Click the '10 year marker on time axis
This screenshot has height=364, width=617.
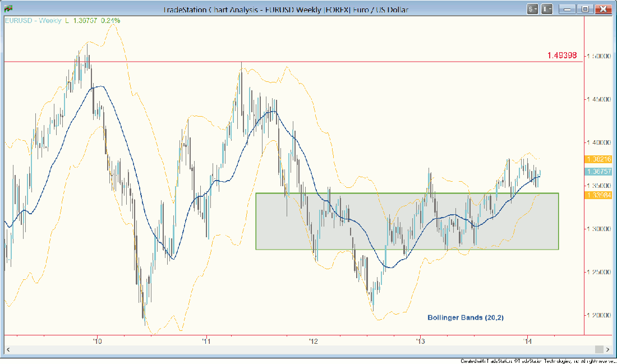(x=98, y=340)
